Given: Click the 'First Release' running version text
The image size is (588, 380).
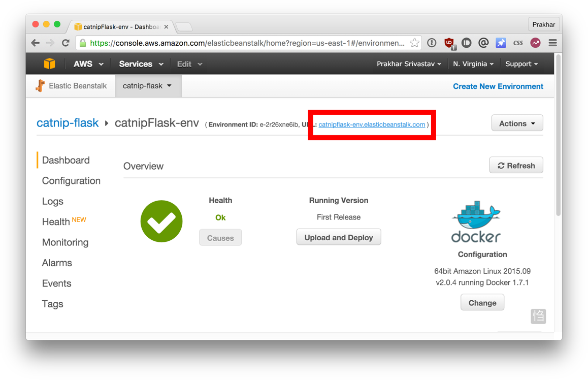Looking at the screenshot, I should pyautogui.click(x=339, y=217).
